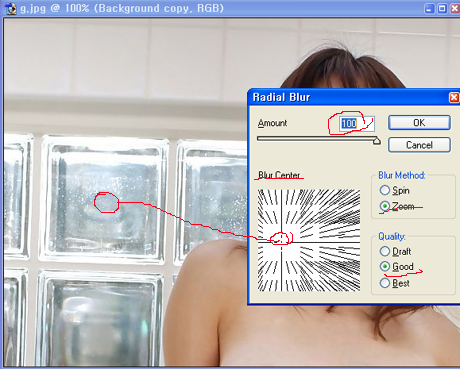The image size is (460, 369).
Task: Click the Amount value input field
Action: tap(357, 124)
